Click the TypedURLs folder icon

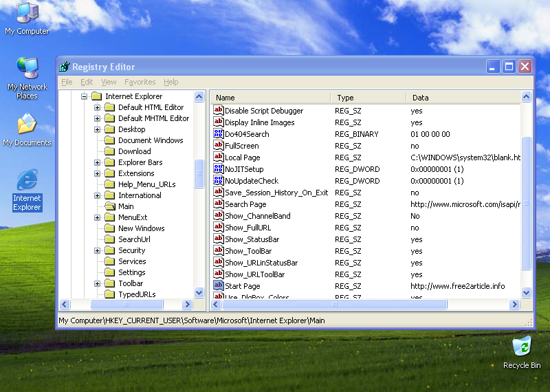(x=110, y=294)
